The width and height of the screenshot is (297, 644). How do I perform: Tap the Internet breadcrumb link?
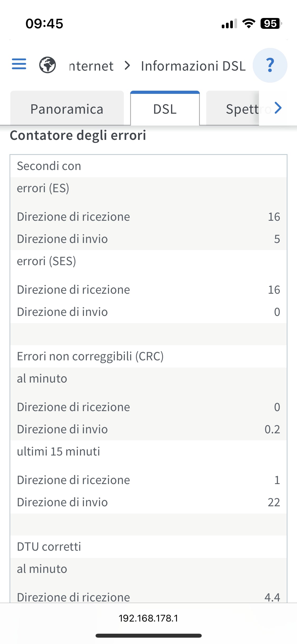(91, 66)
